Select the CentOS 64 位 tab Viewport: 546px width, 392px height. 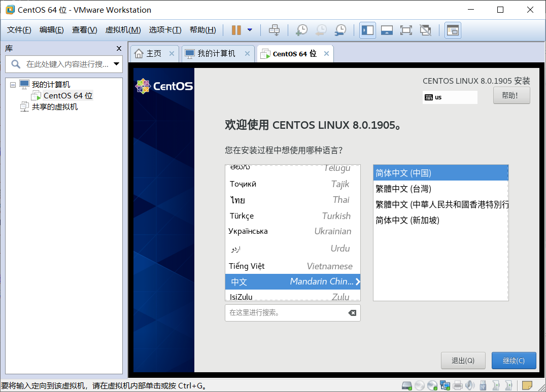click(294, 54)
